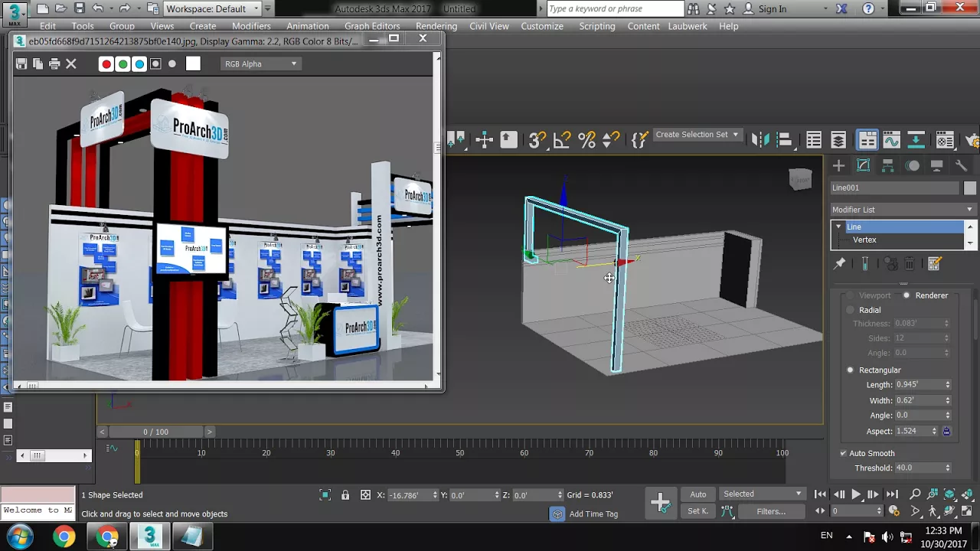Toggle the Selection Lock padlock icon

[x=345, y=495]
